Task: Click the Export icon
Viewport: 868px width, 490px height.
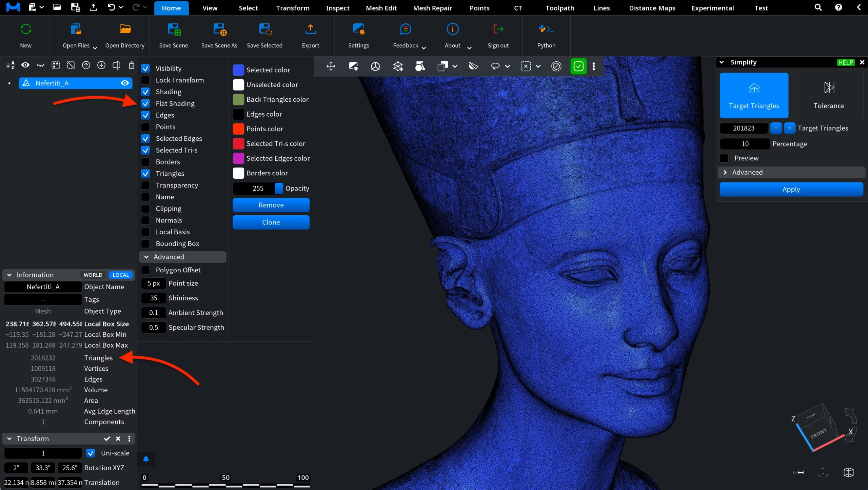Action: coord(311,29)
